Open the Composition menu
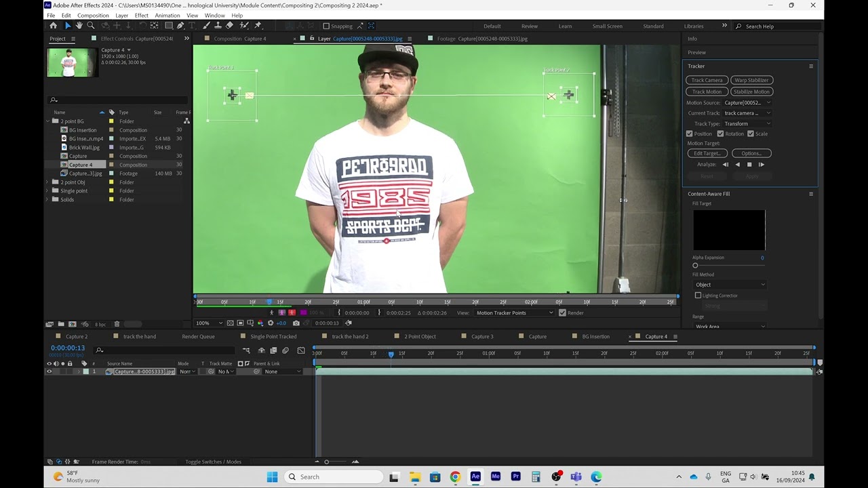The height and width of the screenshot is (488, 868). click(x=93, y=15)
